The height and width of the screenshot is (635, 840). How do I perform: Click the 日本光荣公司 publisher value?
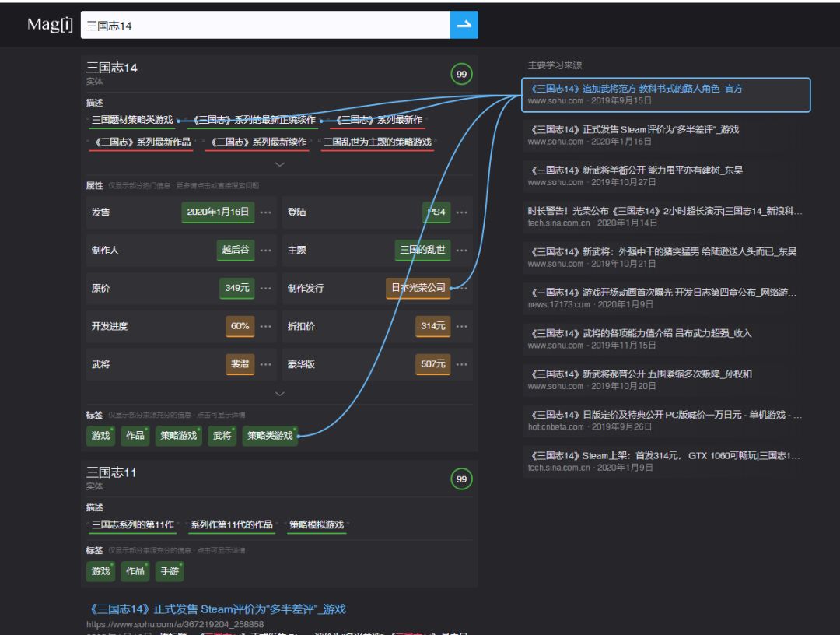418,288
